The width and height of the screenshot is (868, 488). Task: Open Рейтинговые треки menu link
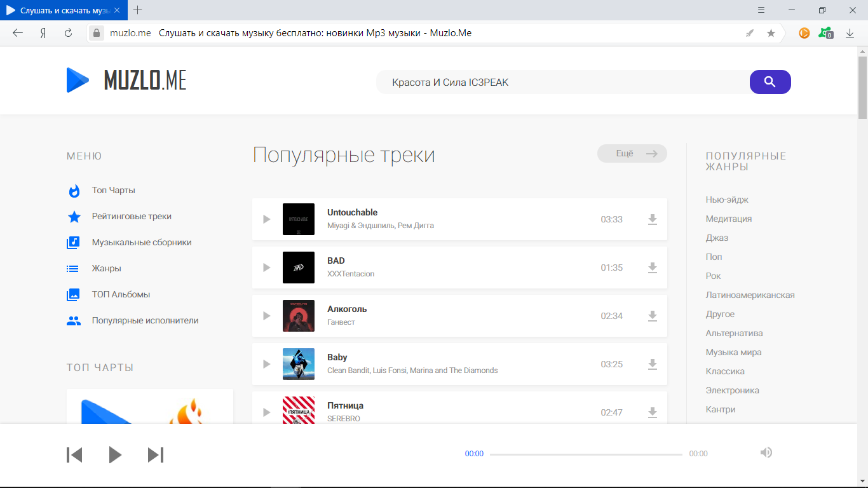click(132, 217)
